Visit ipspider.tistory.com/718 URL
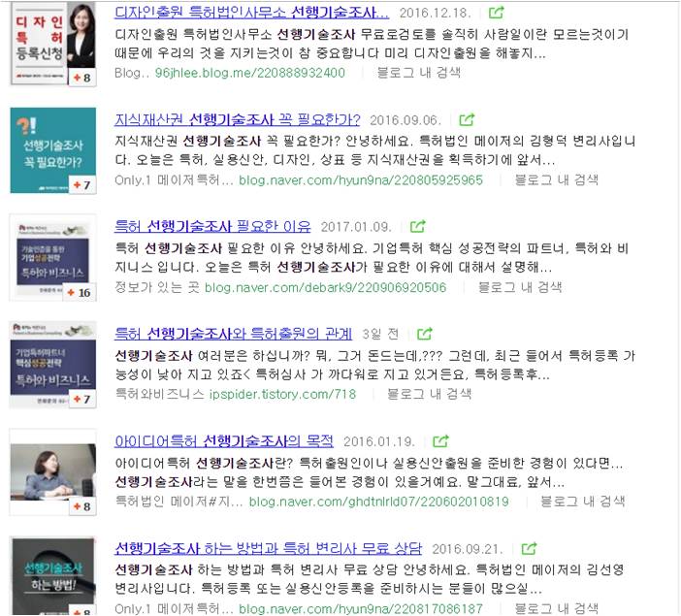 pos(282,395)
